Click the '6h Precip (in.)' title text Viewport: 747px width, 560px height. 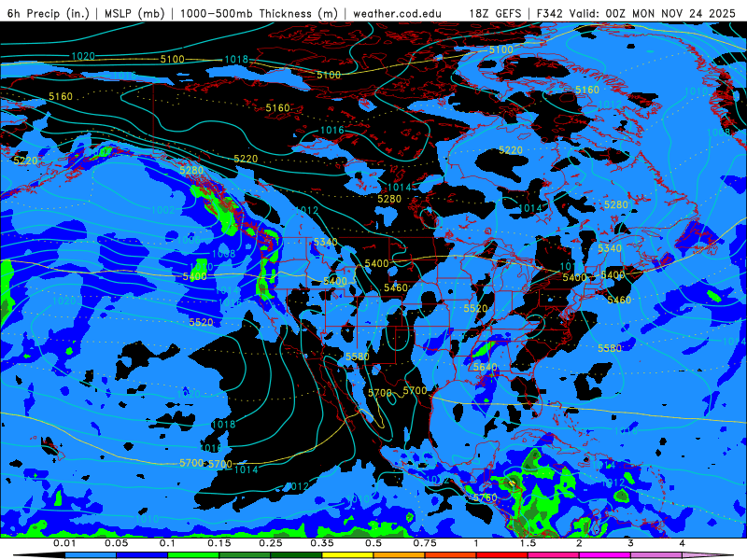pyautogui.click(x=49, y=13)
